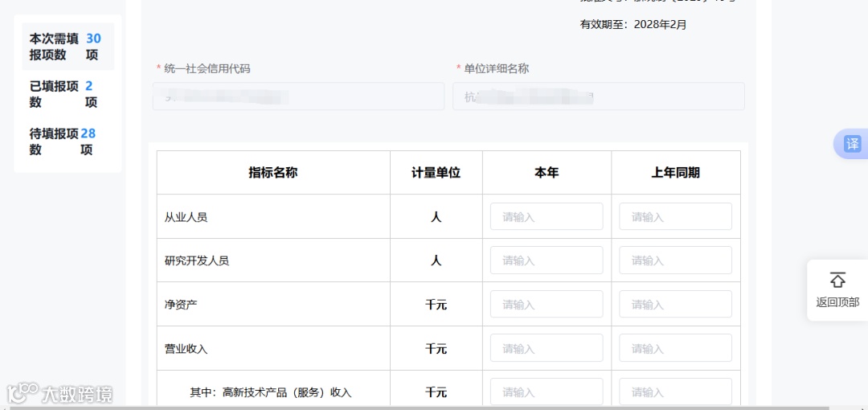Select 已填报项数 sidebar item
Viewport: 868px width, 410px height.
pyautogui.click(x=68, y=94)
